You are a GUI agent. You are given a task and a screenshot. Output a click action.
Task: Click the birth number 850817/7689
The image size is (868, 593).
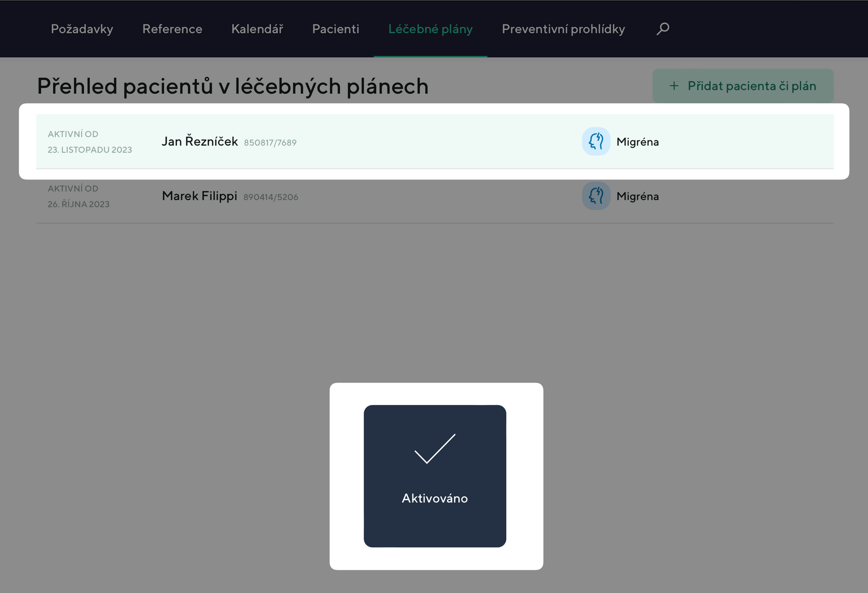(270, 143)
